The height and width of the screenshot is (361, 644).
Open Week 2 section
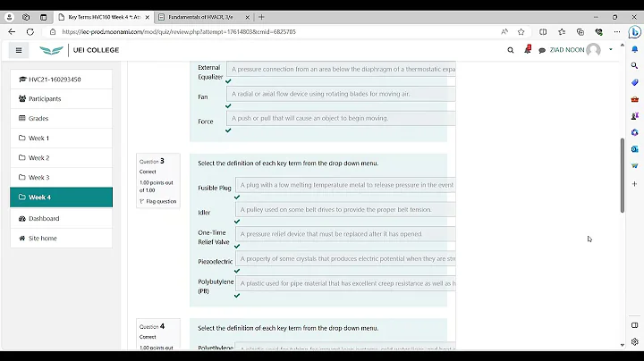tap(61, 158)
